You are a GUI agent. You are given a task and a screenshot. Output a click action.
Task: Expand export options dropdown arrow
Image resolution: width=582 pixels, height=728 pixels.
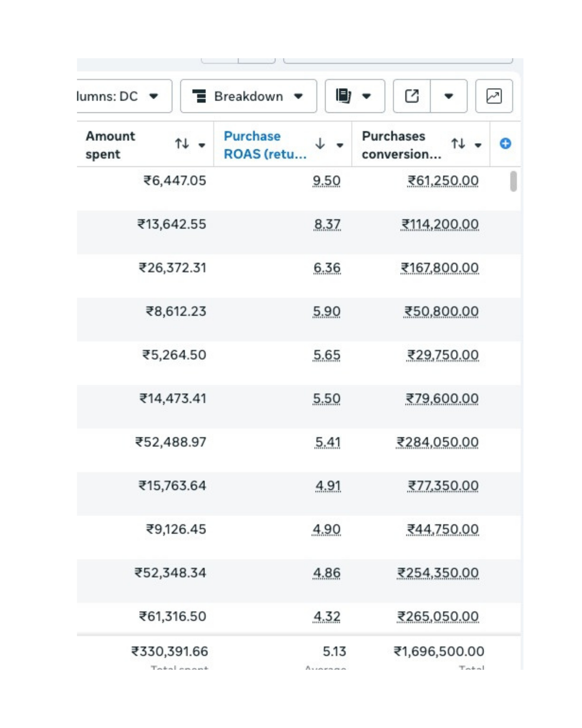[449, 96]
